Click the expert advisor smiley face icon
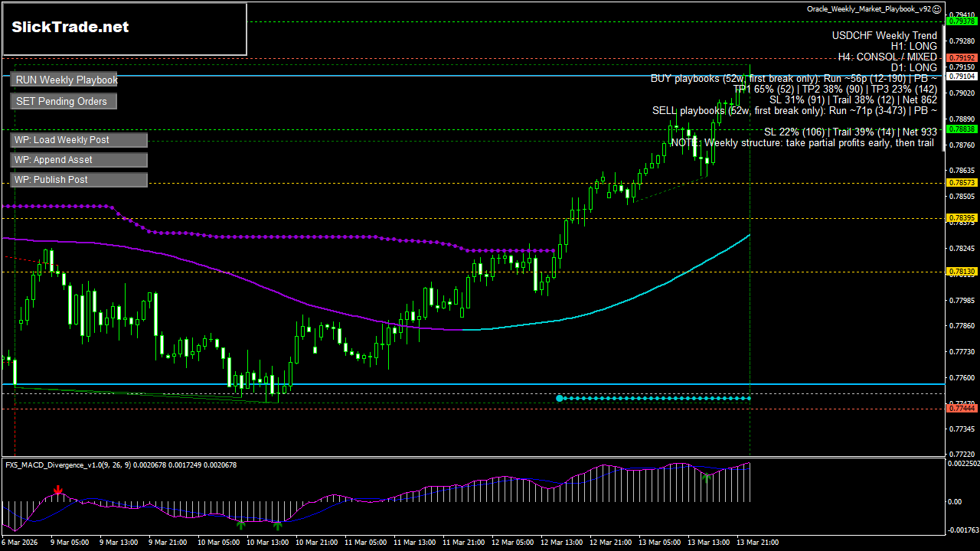The height and width of the screenshot is (551, 980). click(937, 9)
